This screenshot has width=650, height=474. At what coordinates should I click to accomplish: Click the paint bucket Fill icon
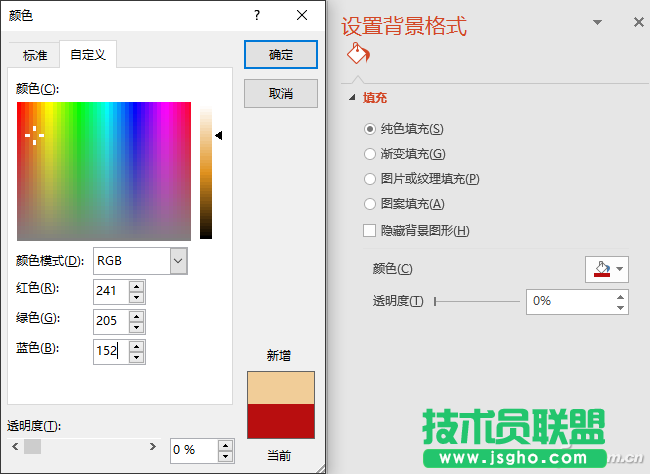[x=357, y=55]
